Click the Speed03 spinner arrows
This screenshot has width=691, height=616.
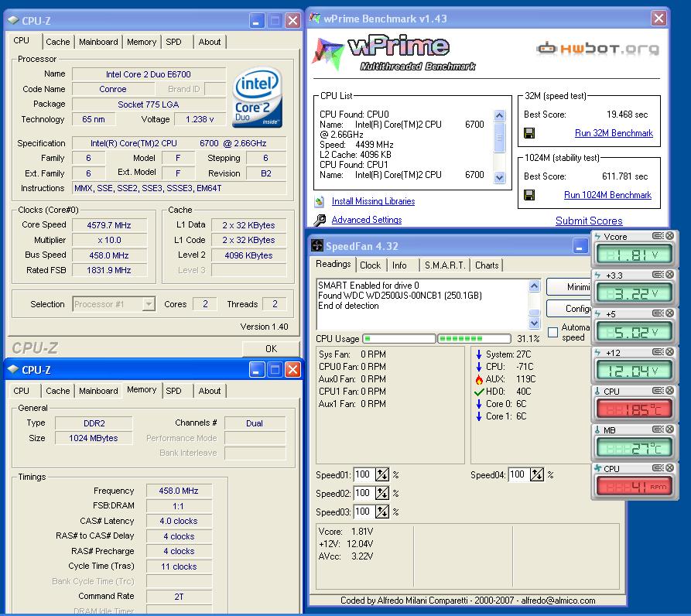click(382, 512)
